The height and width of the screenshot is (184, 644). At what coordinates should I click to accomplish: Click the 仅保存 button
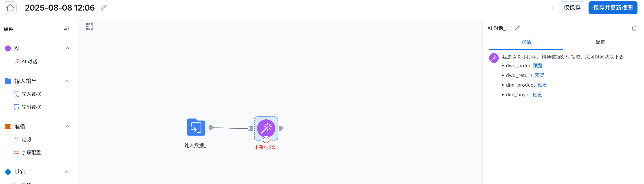pyautogui.click(x=572, y=8)
